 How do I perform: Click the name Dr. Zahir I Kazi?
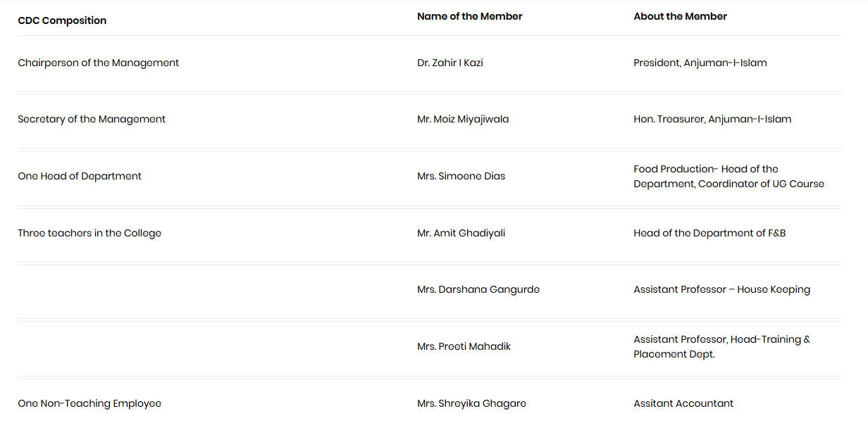[x=449, y=63]
